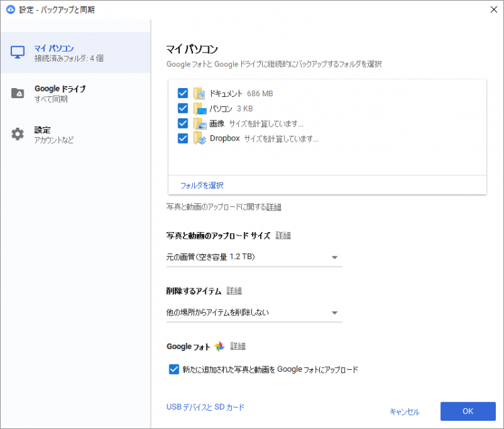Uncheck the ドキュメント folder checkbox
The width and height of the screenshot is (504, 429).
click(x=183, y=93)
